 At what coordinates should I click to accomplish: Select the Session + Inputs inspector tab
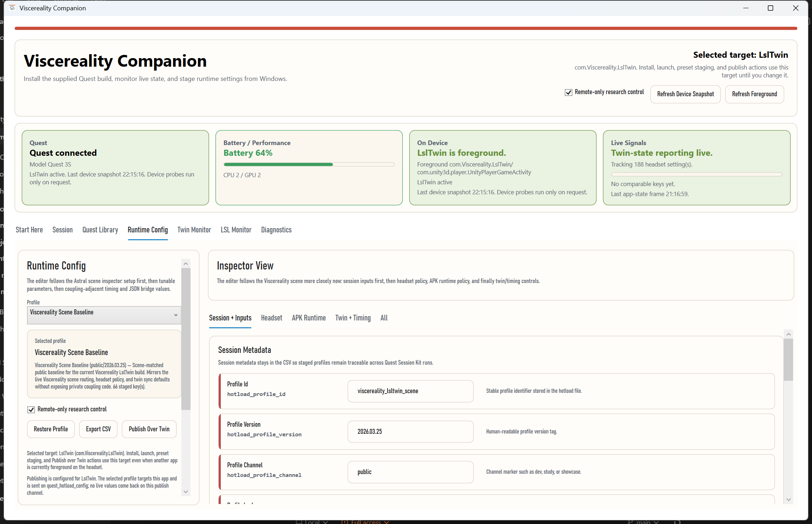tap(230, 318)
